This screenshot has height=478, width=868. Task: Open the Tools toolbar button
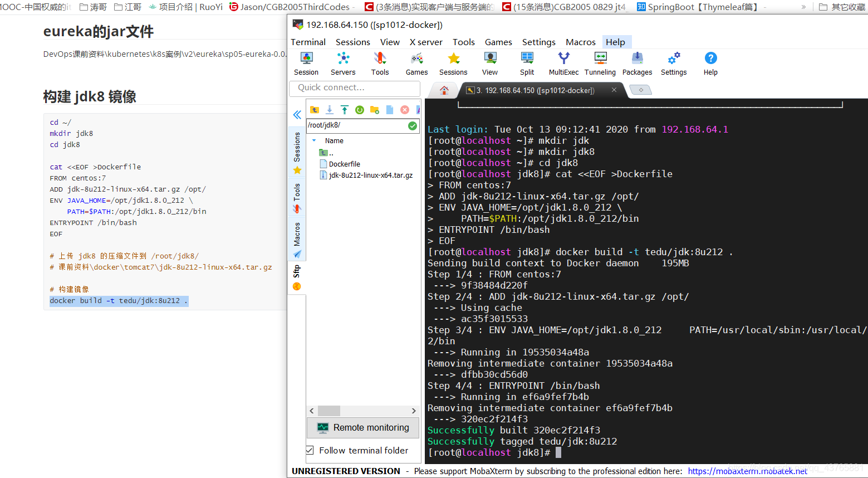380,64
